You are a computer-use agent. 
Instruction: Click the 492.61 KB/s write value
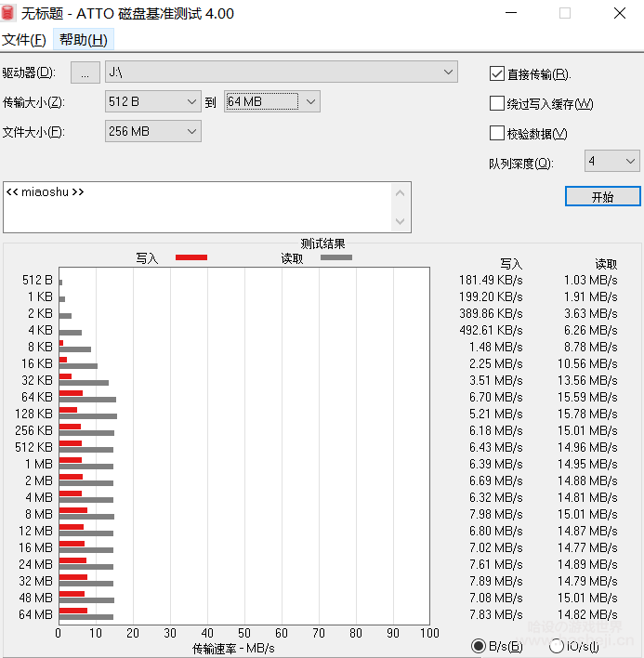(x=491, y=330)
